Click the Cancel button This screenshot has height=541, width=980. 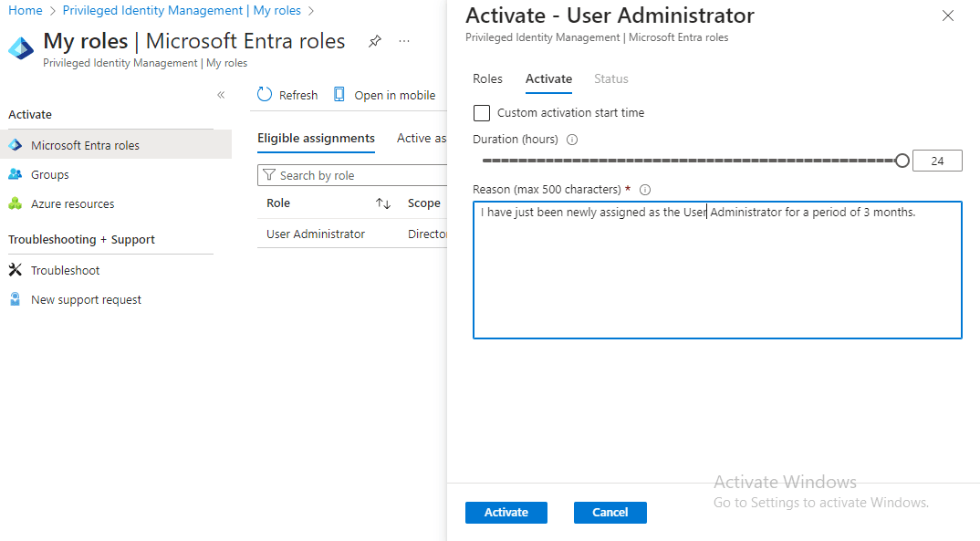click(x=610, y=513)
